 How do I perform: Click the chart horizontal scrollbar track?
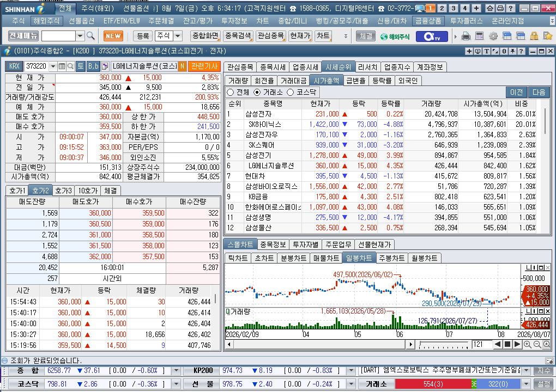[x=320, y=344]
